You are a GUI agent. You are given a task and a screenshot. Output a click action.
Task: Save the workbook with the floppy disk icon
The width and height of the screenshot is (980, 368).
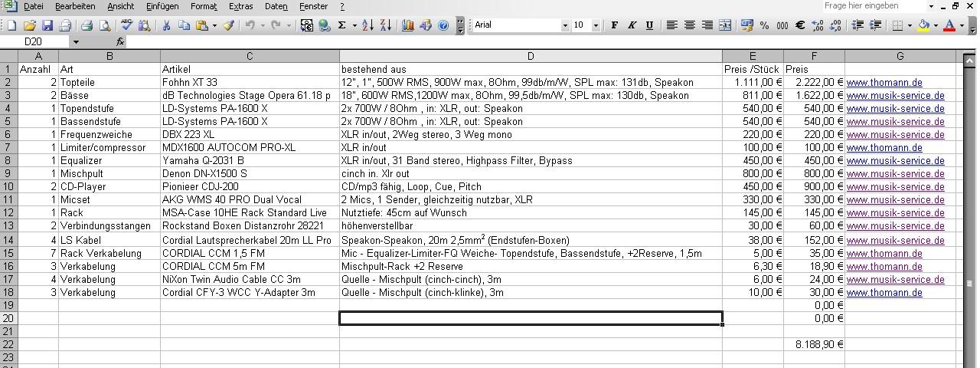coord(47,25)
